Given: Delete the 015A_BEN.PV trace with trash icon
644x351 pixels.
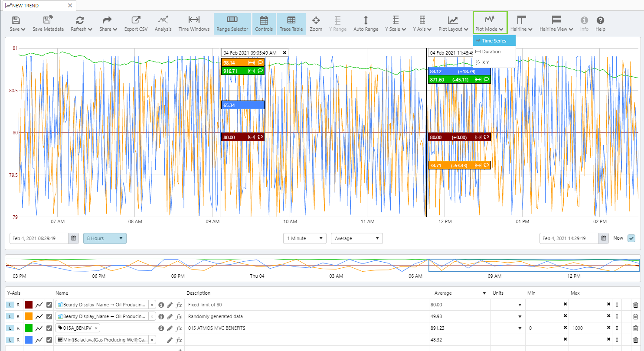Looking at the screenshot, I should coord(635,328).
